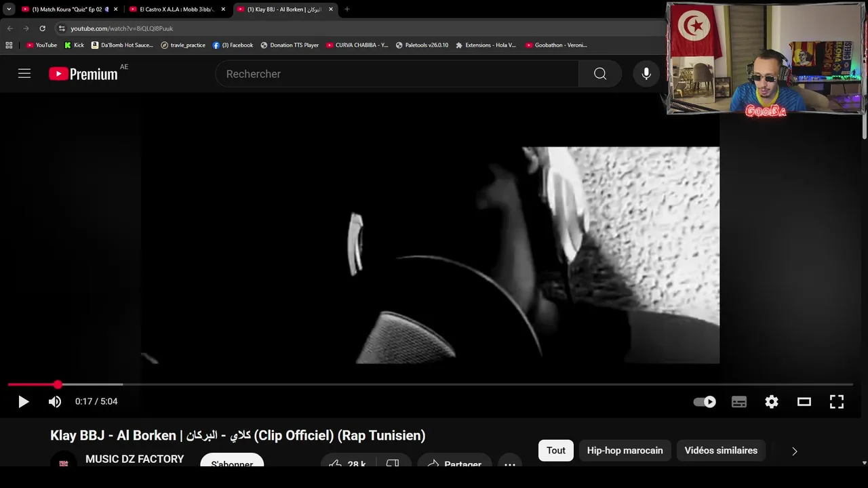
Task: Open MUSIC DZ FACTORY channel name
Action: (x=134, y=460)
